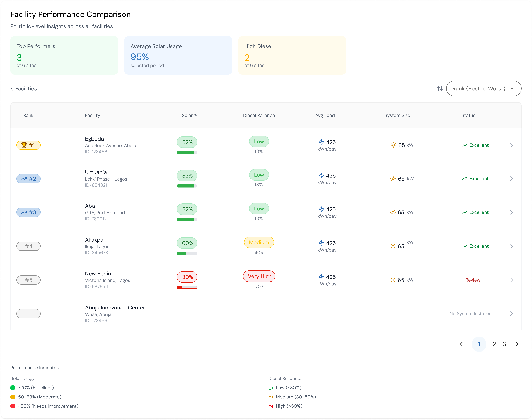Viewport: 532px width, 420px height.
Task: Click the GRA, Port Harcourt address text
Action: click(105, 213)
